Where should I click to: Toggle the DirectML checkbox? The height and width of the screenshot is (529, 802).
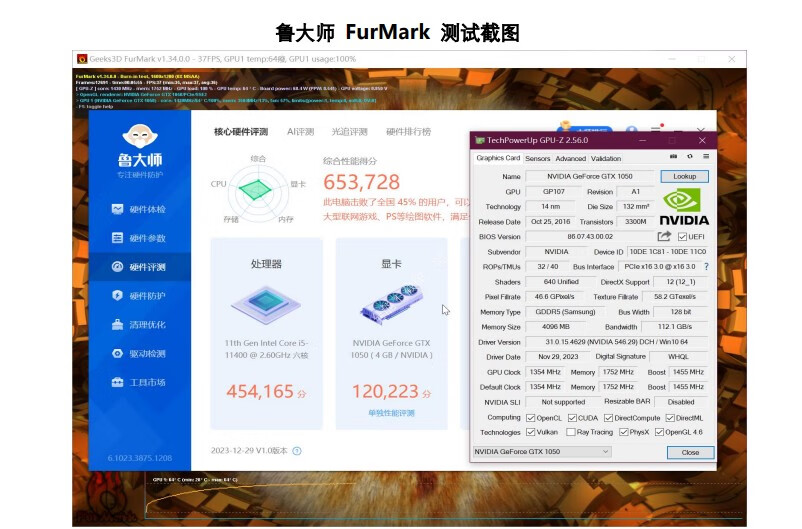coord(670,418)
